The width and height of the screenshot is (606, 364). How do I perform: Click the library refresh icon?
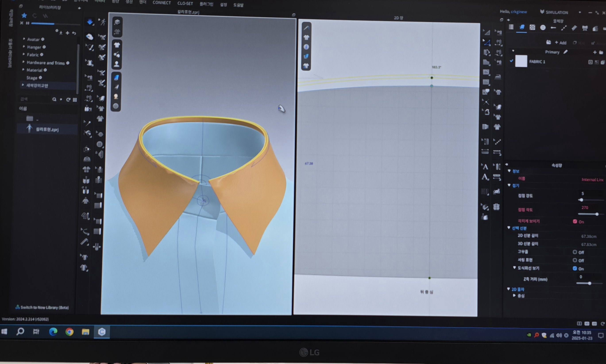coord(68,99)
